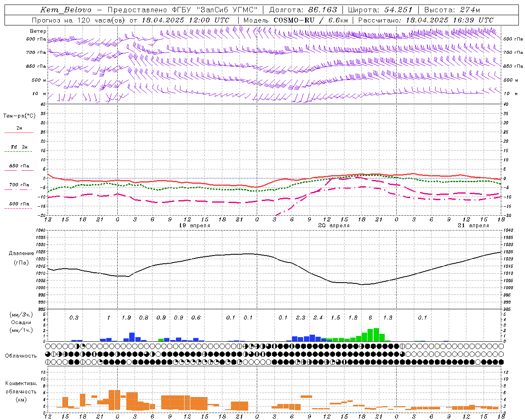Image resolution: width=525 pixels, height=420 pixels.
Task: Select the (км) convective cloud unit label
Action: point(21,399)
